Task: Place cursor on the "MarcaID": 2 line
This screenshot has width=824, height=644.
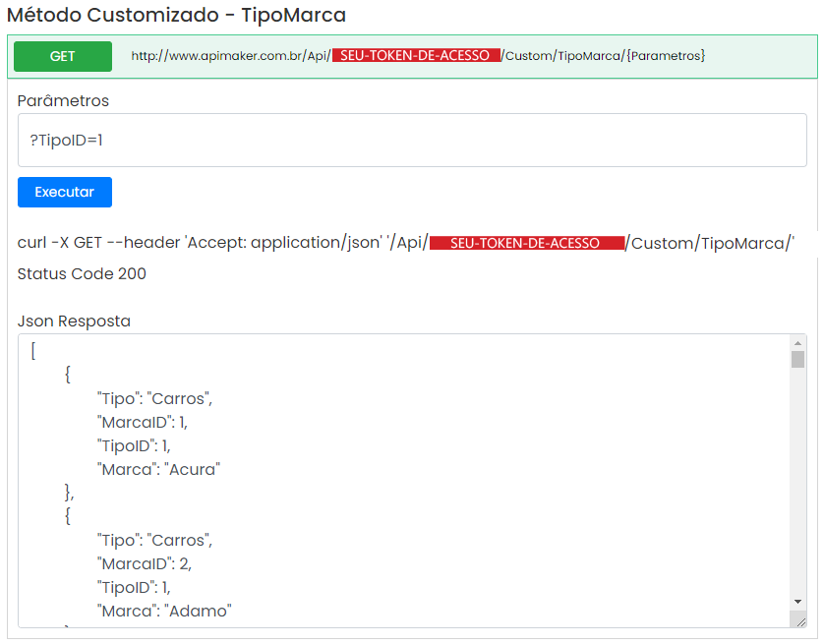Action: tap(145, 563)
